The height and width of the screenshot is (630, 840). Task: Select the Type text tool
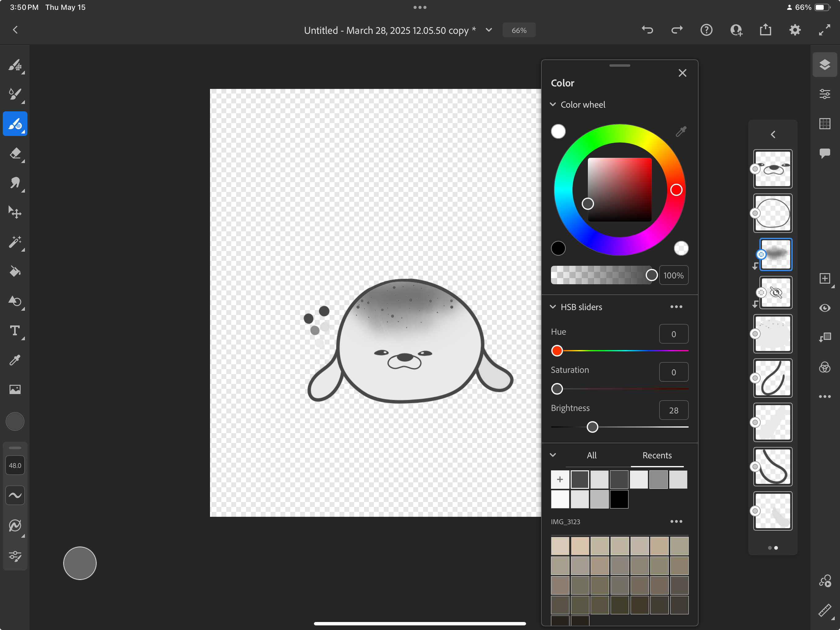click(15, 331)
